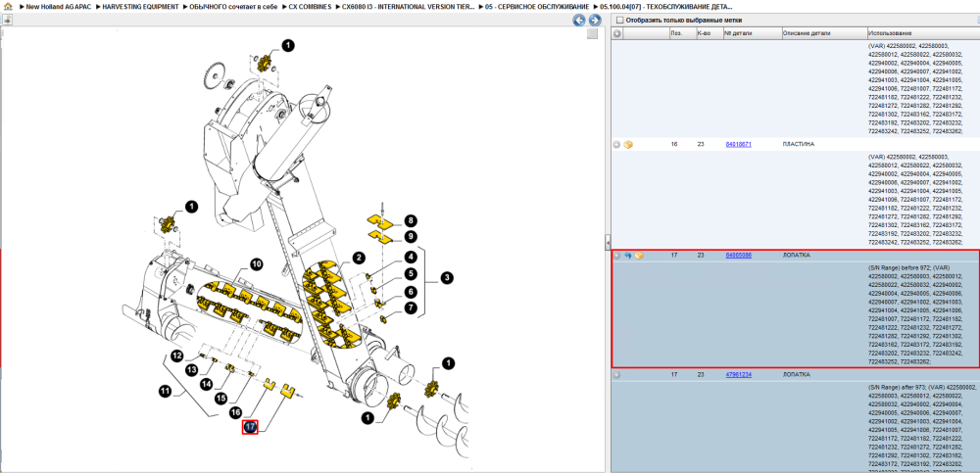
Task: Select callout 7 on the diagram
Action: 410,308
